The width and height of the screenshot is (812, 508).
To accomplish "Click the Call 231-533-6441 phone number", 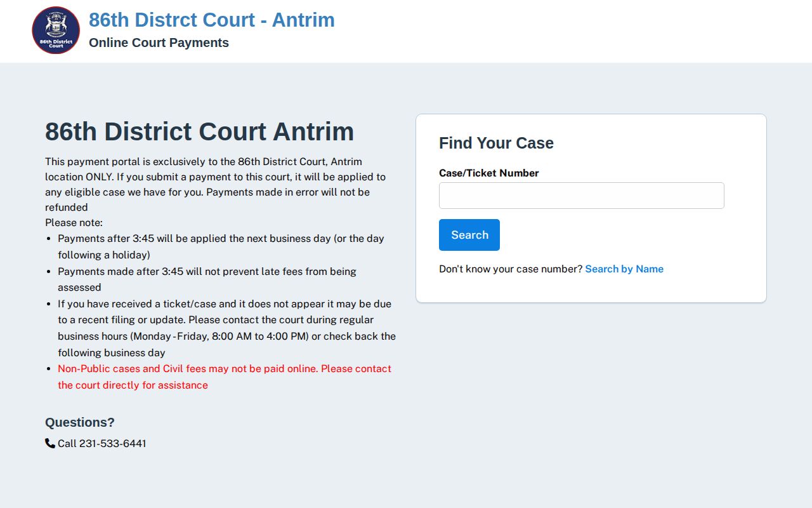I will coord(101,443).
